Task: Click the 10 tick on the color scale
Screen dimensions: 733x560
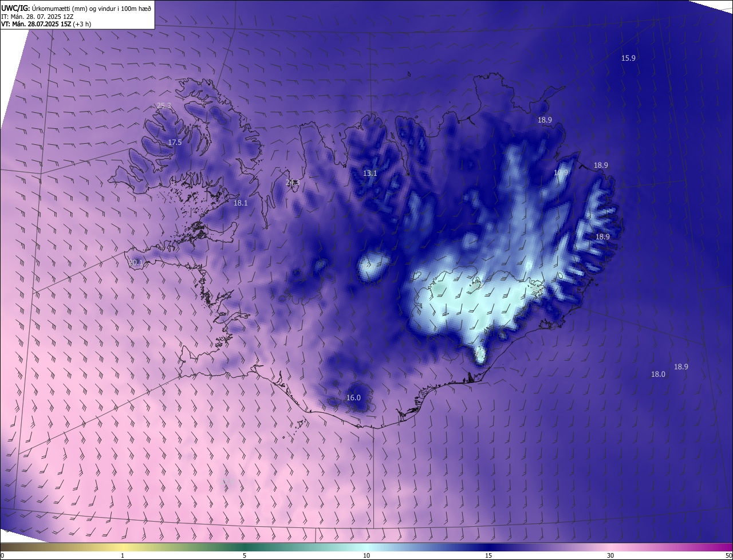Action: (x=366, y=555)
